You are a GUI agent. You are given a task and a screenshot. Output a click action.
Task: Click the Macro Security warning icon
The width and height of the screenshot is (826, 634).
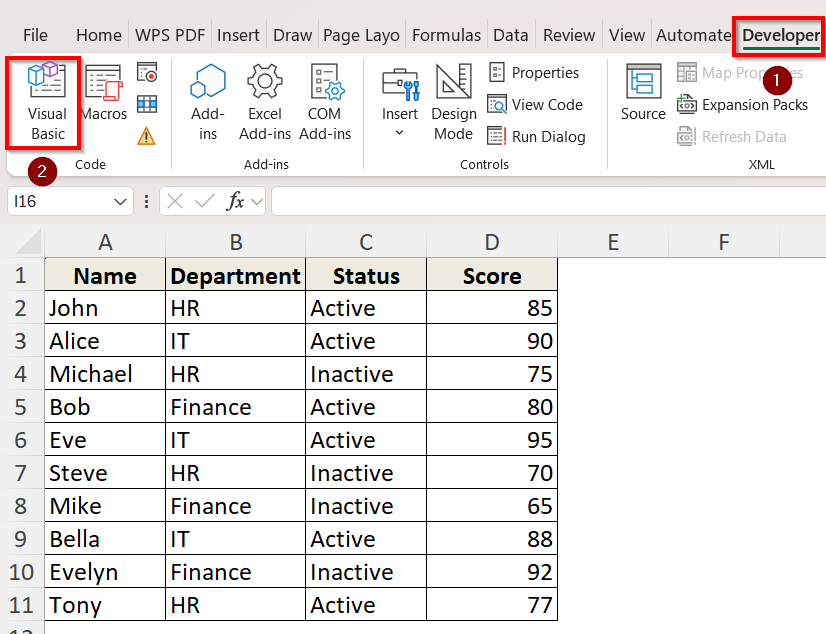[x=148, y=135]
